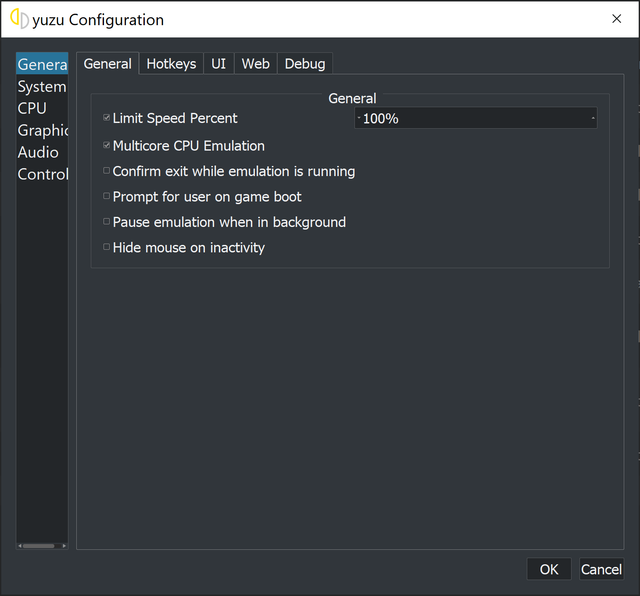This screenshot has width=640, height=596.
Task: Toggle Hide mouse on inactivity
Action: pyautogui.click(x=107, y=247)
